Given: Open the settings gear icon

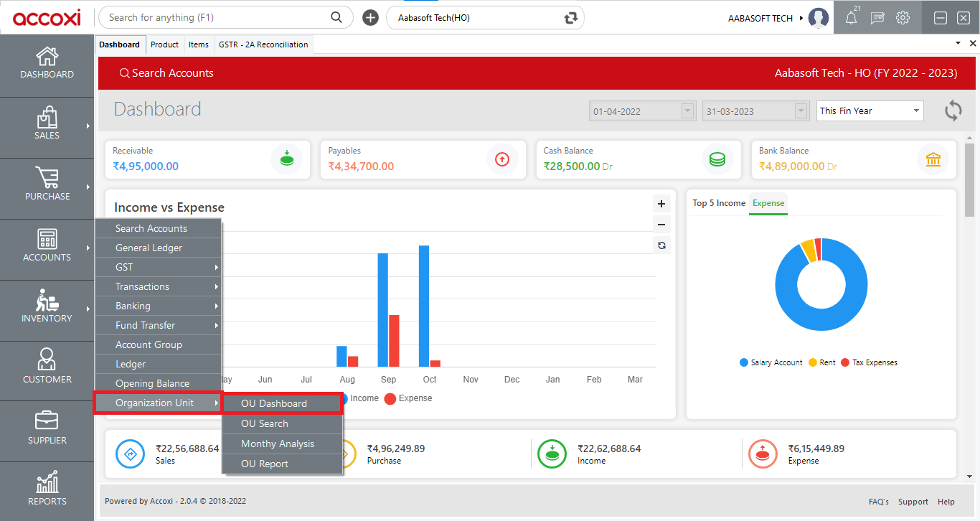Looking at the screenshot, I should click(903, 17).
